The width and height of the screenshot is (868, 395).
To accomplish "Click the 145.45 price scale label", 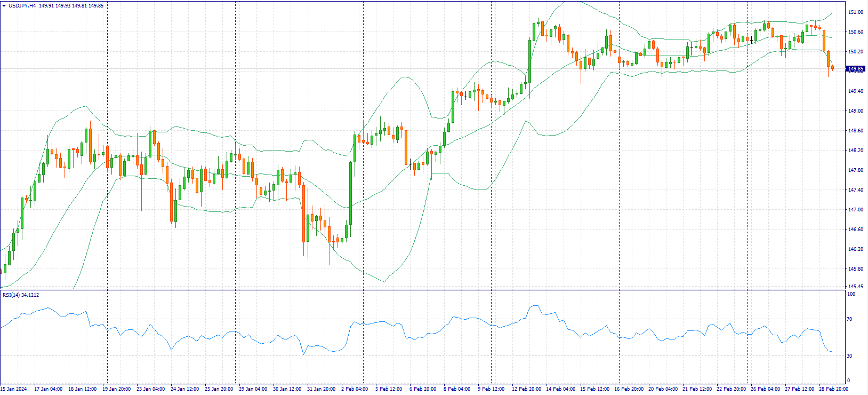I will pyautogui.click(x=855, y=287).
